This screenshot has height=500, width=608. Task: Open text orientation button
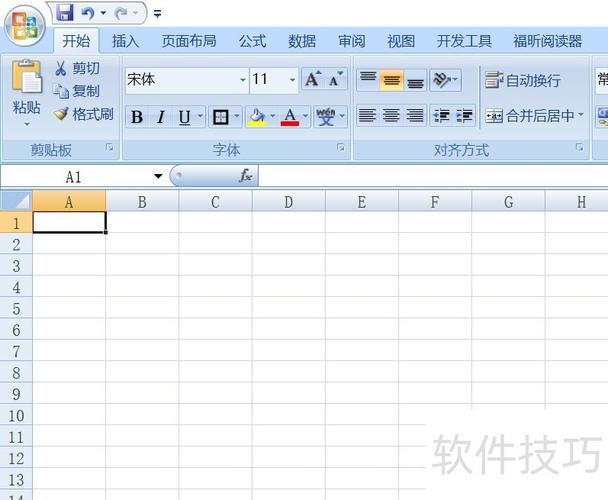(445, 80)
